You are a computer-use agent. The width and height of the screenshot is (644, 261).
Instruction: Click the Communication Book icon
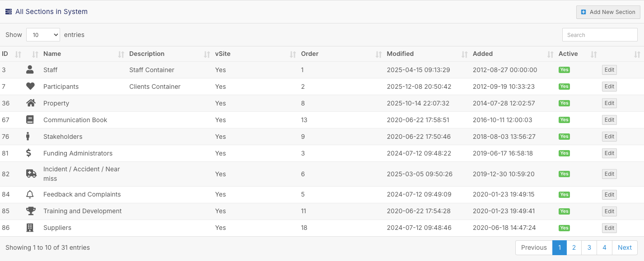(x=30, y=120)
